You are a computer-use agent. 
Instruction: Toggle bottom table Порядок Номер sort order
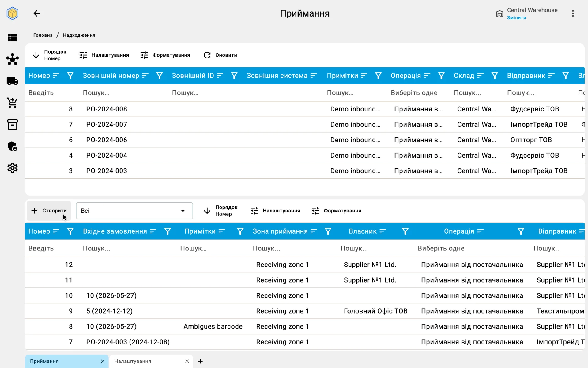coord(221,211)
